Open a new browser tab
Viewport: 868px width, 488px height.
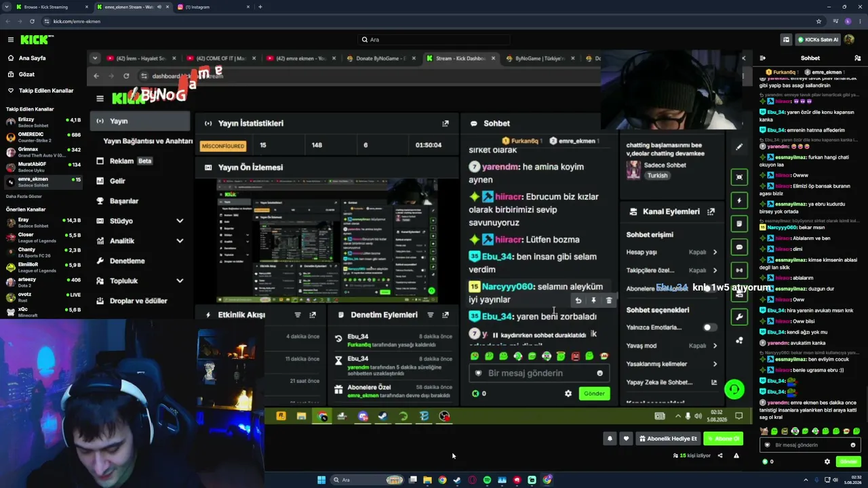tap(260, 7)
